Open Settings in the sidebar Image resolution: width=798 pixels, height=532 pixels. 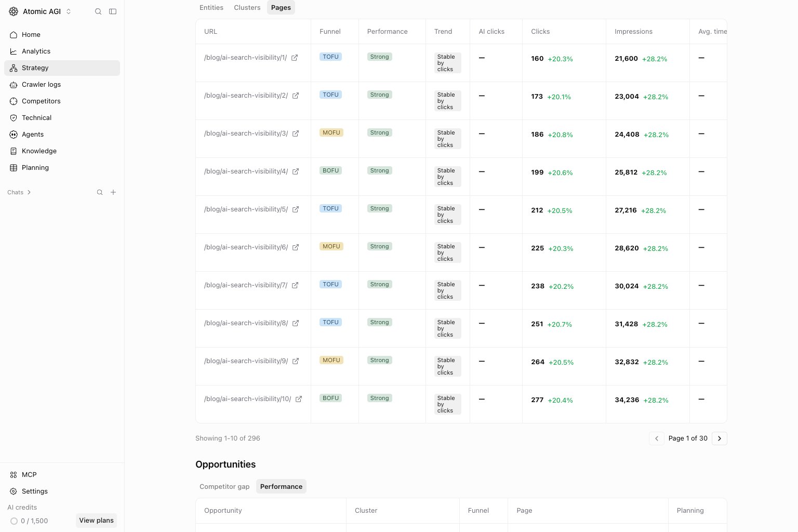62,491
